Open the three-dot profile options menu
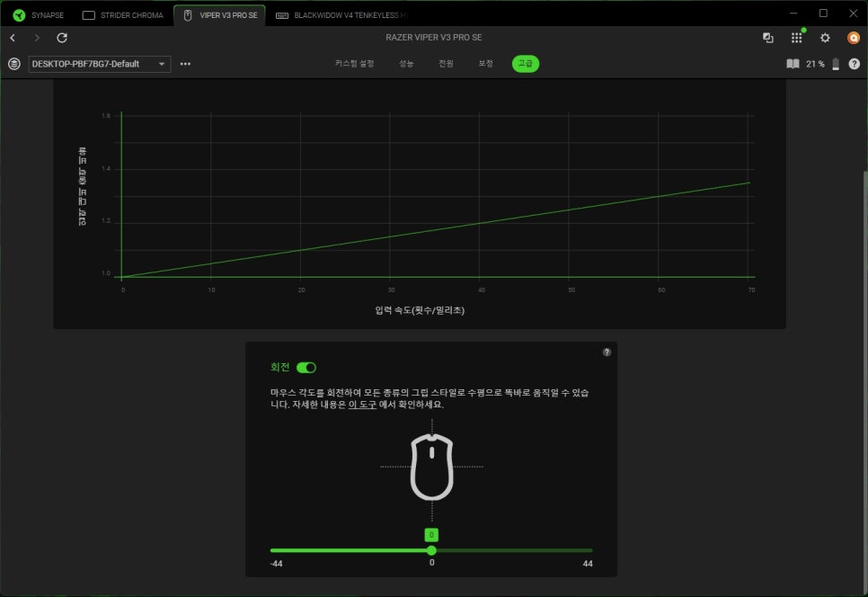 (x=185, y=64)
